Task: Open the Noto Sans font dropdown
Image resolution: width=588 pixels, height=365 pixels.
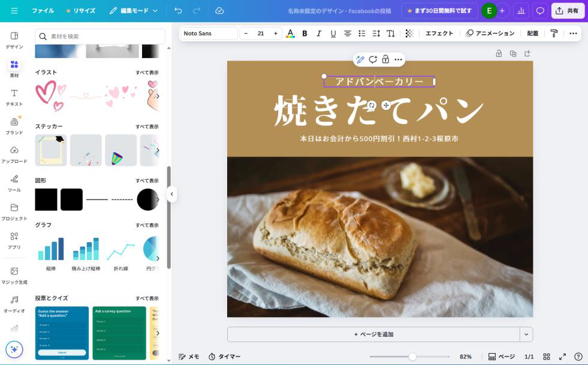Action: (209, 34)
